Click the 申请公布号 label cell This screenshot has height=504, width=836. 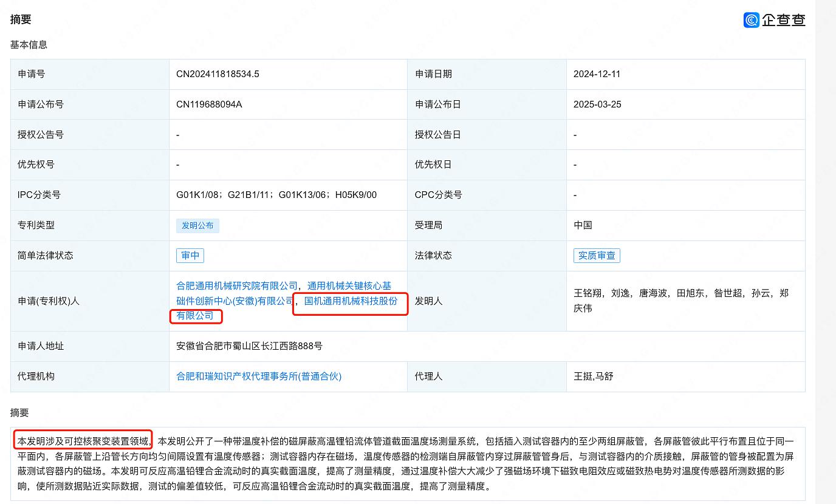[90, 104]
